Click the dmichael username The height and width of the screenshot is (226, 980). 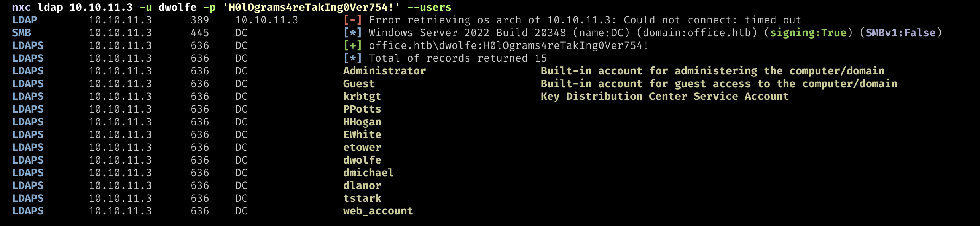coord(369,173)
